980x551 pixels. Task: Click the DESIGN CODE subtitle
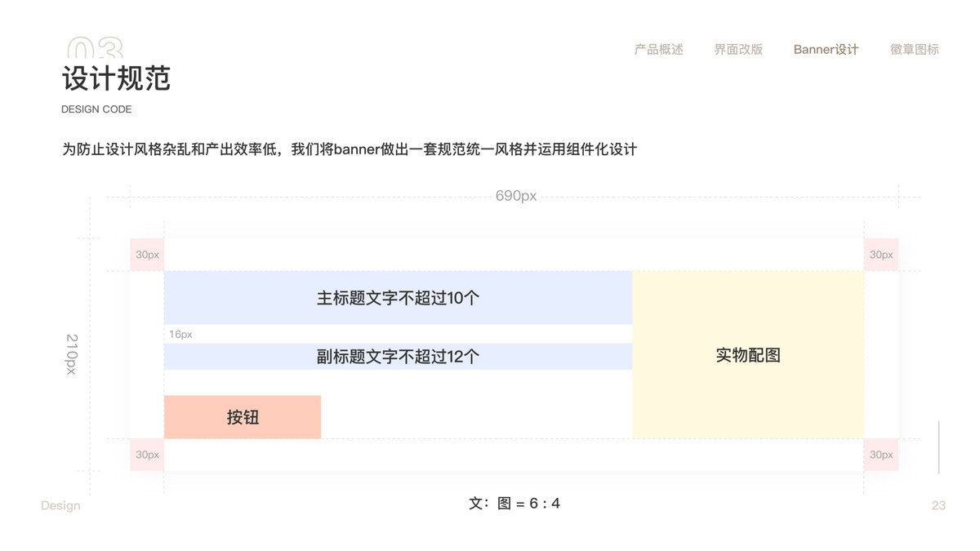[96, 109]
